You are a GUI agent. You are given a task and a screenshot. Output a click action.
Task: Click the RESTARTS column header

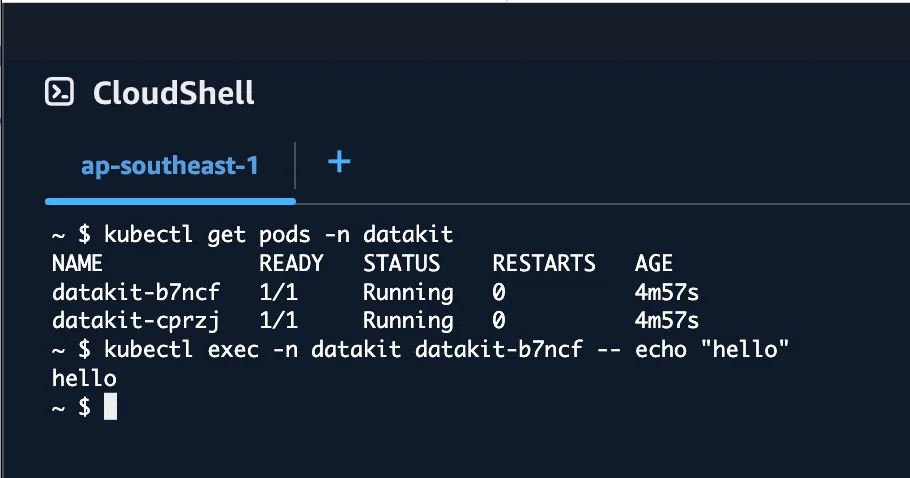(x=544, y=264)
